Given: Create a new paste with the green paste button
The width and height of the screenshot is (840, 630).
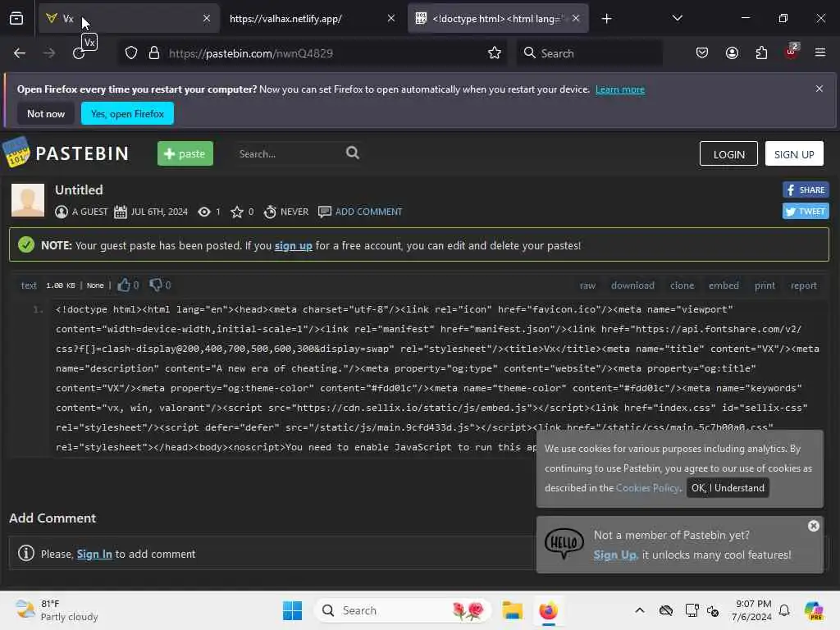Looking at the screenshot, I should 185,153.
